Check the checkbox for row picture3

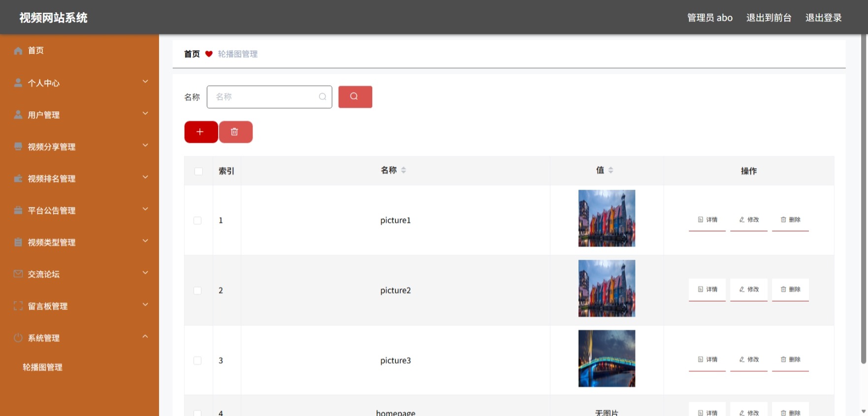[197, 360]
